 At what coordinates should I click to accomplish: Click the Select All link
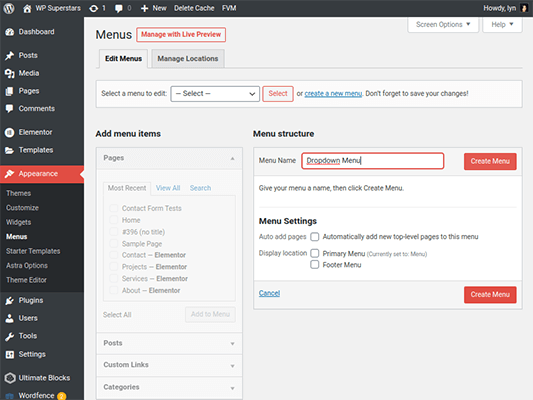click(117, 315)
